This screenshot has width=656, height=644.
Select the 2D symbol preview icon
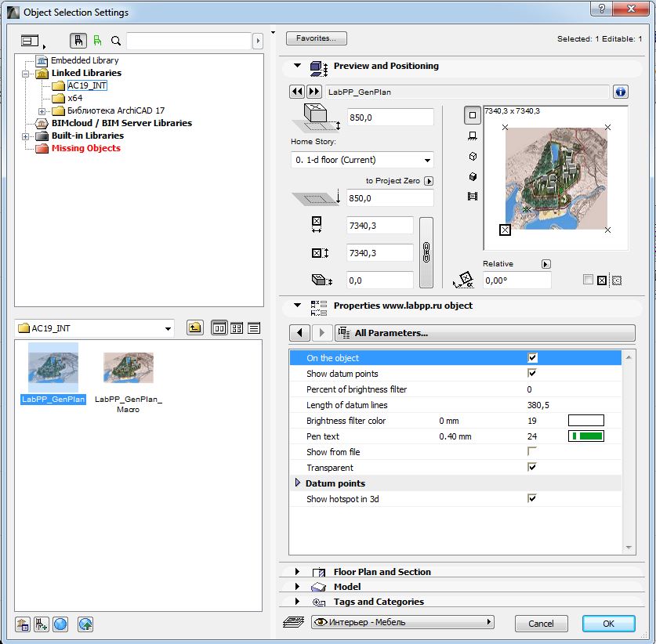pos(473,115)
